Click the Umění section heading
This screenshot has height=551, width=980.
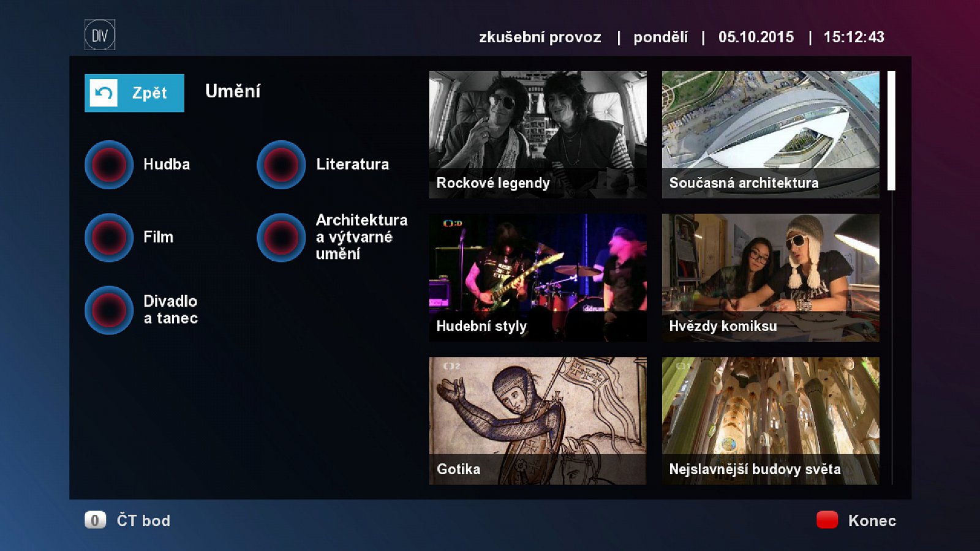point(233,92)
